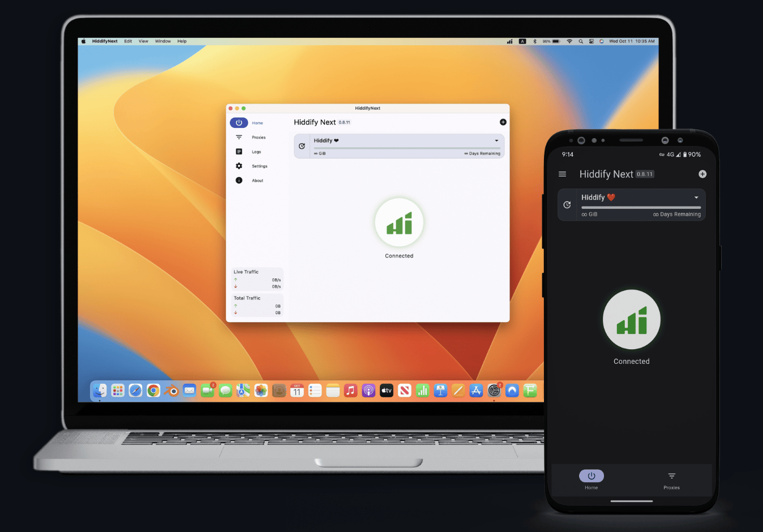Click the Hiddify Next title in desktop window
Image resolution: width=763 pixels, height=532 pixels.
pos(315,122)
